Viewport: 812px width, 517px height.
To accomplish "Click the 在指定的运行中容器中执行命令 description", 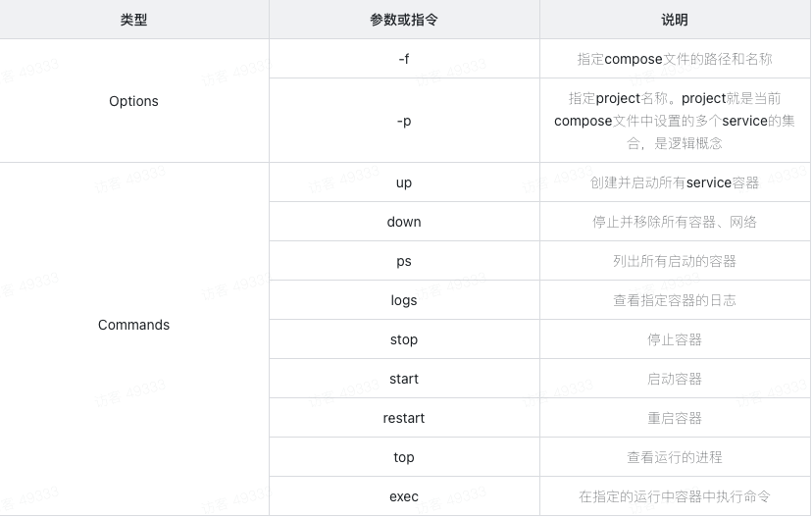I will coord(675,496).
